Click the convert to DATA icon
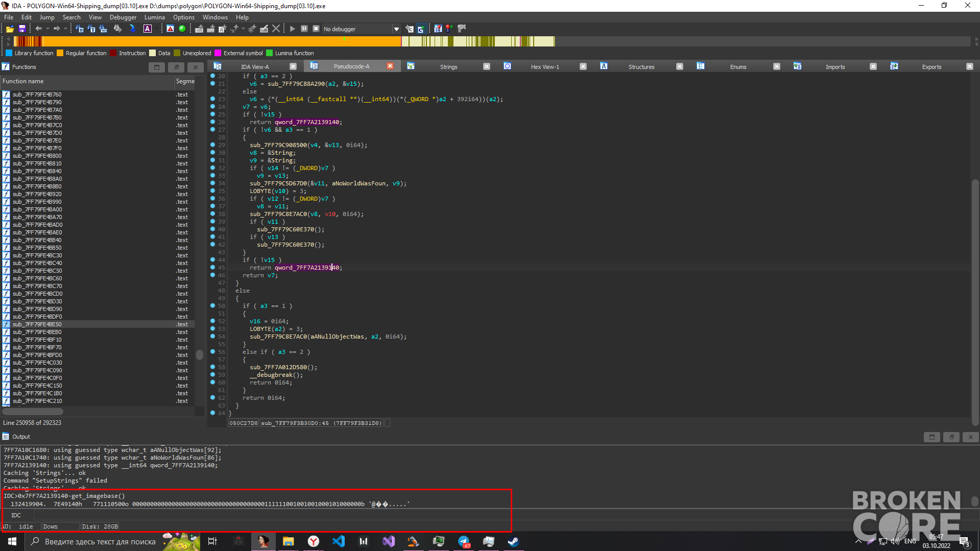The image size is (980, 551). (210, 29)
